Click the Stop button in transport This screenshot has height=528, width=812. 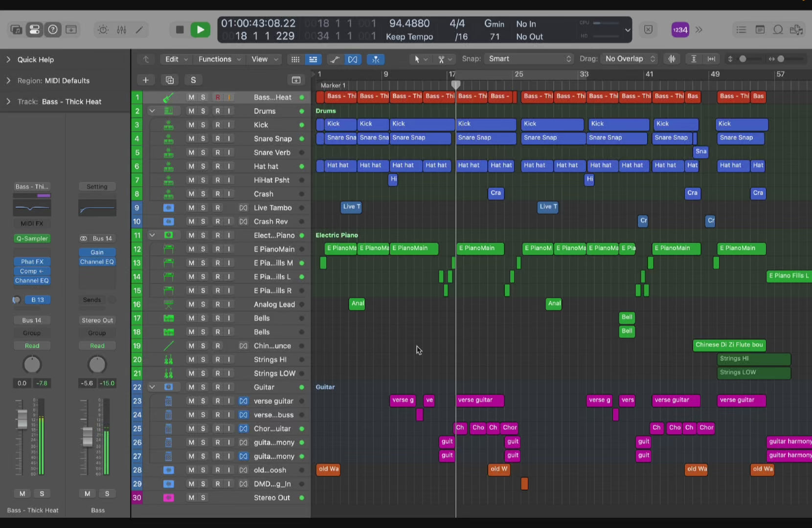click(180, 30)
